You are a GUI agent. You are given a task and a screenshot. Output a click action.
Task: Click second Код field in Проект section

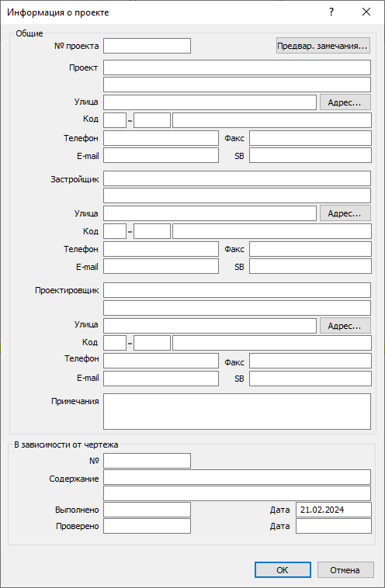point(152,120)
